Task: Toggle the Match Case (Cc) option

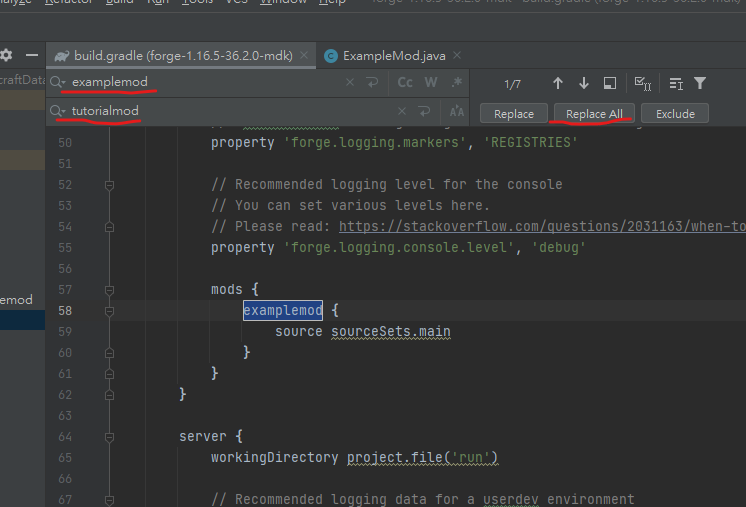Action: pos(405,83)
